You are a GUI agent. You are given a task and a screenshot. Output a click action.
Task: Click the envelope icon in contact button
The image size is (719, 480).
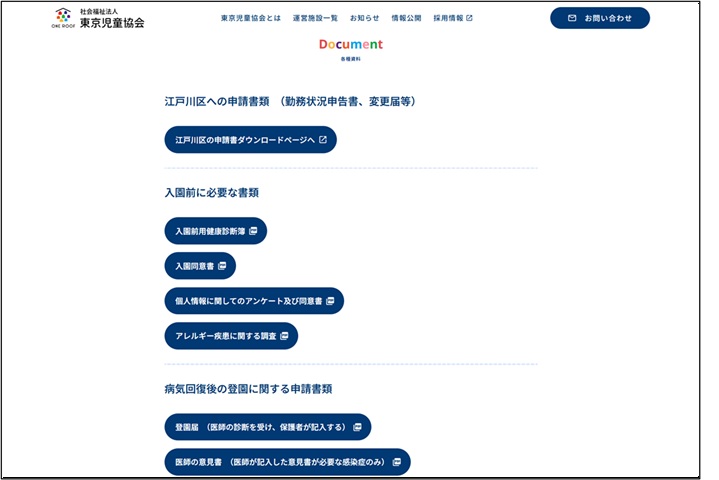[x=572, y=18]
